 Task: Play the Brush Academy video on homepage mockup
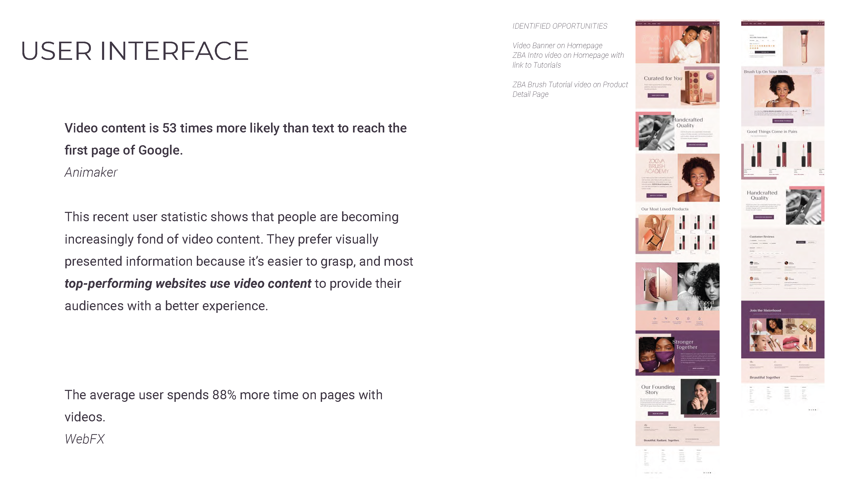click(x=698, y=178)
